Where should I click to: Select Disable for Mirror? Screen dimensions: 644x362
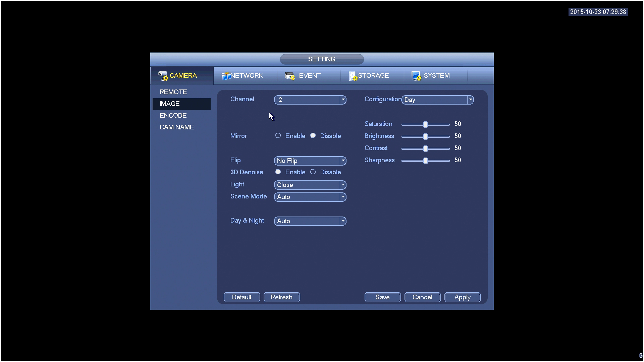tap(313, 136)
